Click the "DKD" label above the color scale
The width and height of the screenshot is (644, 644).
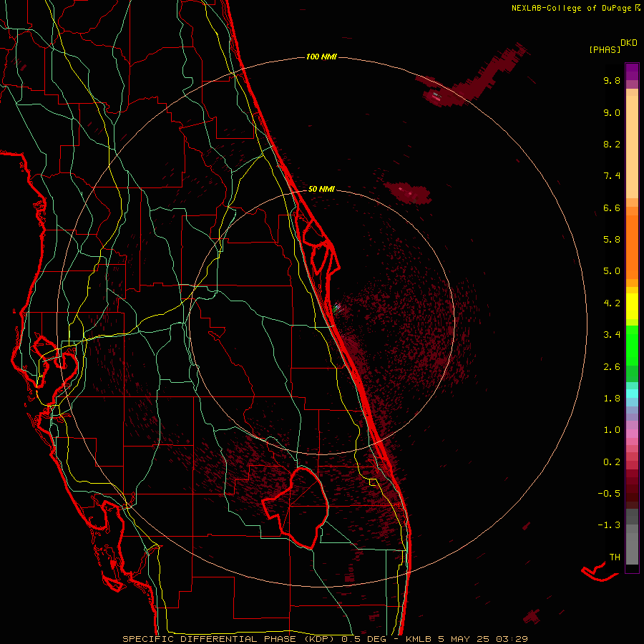point(629,43)
